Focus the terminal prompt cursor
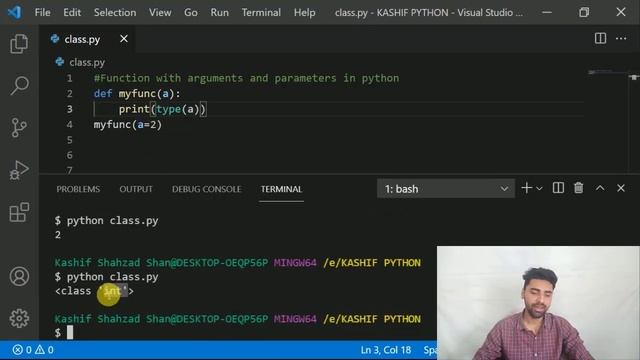Viewport: 640px width, 360px height. coord(70,333)
